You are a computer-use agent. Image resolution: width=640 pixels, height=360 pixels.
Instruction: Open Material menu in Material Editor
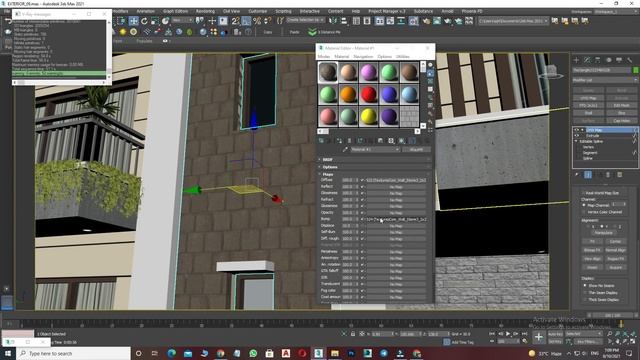pyautogui.click(x=342, y=56)
